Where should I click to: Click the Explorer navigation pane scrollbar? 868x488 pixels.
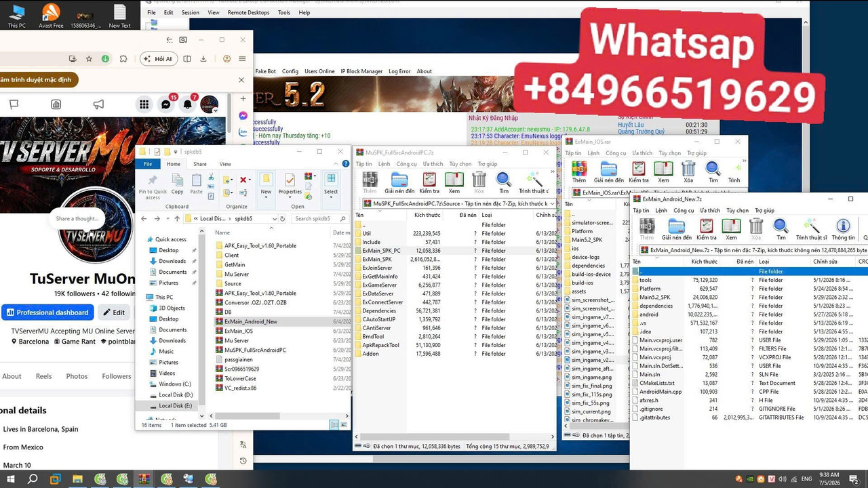click(x=200, y=325)
